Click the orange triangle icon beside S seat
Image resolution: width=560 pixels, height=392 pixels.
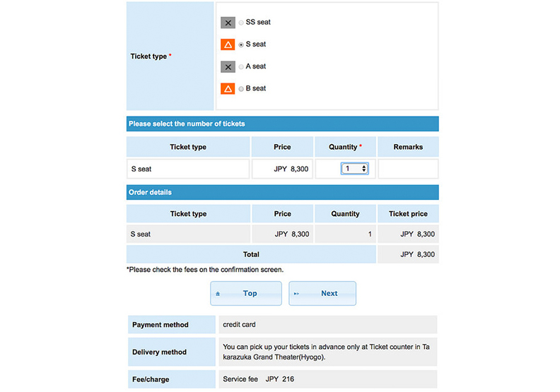(228, 44)
